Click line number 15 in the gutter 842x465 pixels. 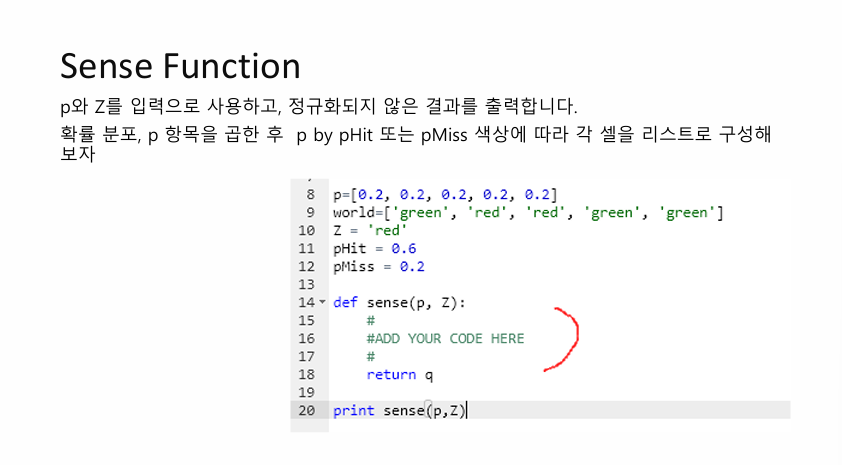(307, 321)
